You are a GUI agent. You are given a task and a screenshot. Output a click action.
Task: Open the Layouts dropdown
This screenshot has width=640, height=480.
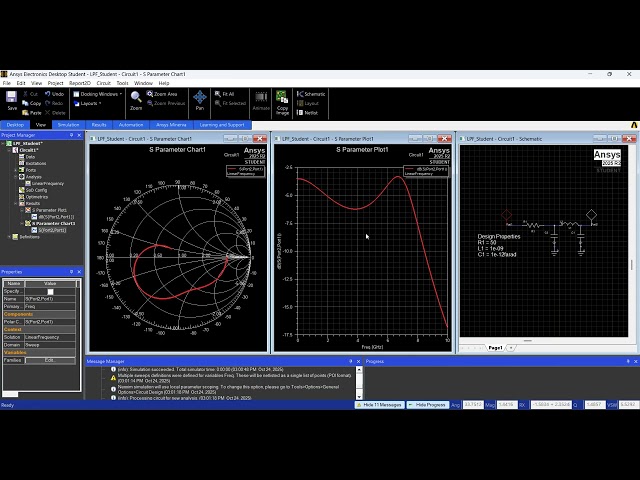pyautogui.click(x=87, y=103)
